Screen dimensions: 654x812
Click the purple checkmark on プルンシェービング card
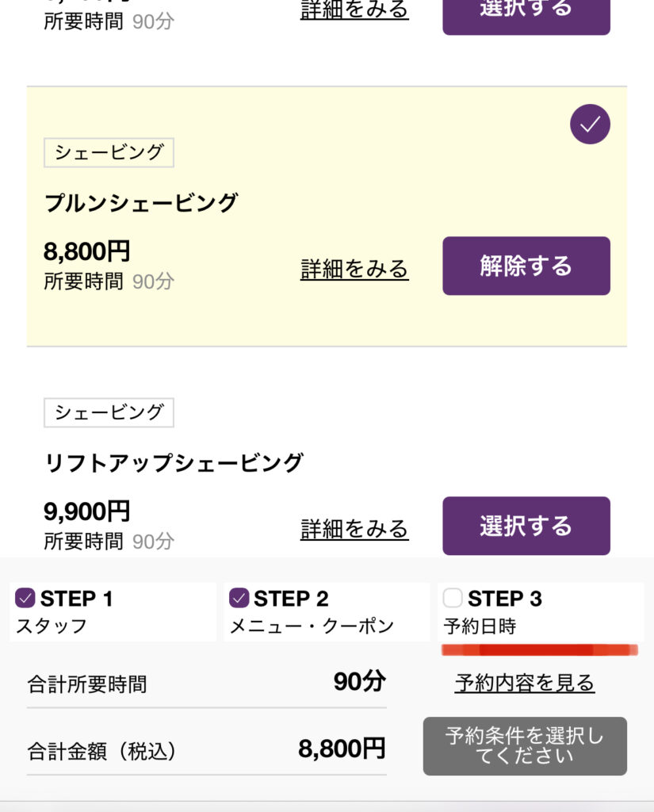(590, 124)
